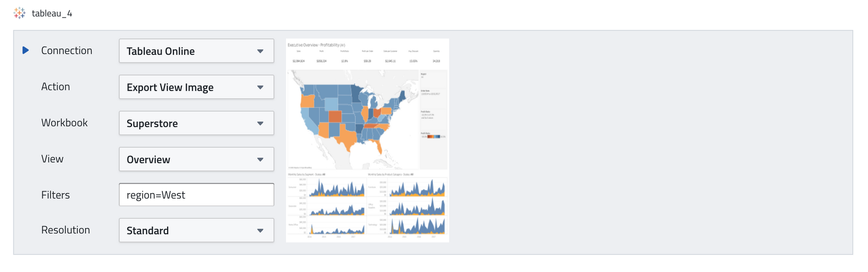Click the Resolution label
This screenshot has height=272, width=868.
(66, 230)
